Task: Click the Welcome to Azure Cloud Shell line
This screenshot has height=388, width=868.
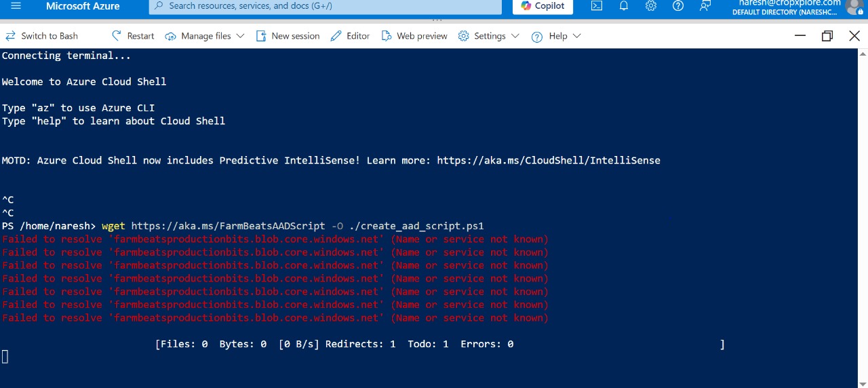Action: 84,81
